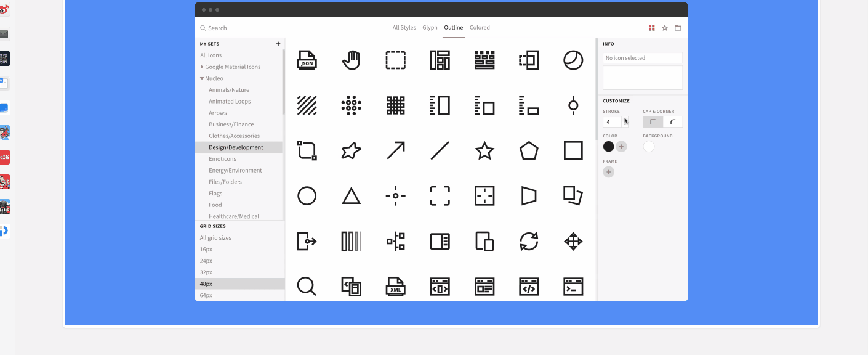Select the JSON file icon
Image resolution: width=868 pixels, height=355 pixels.
tap(307, 60)
